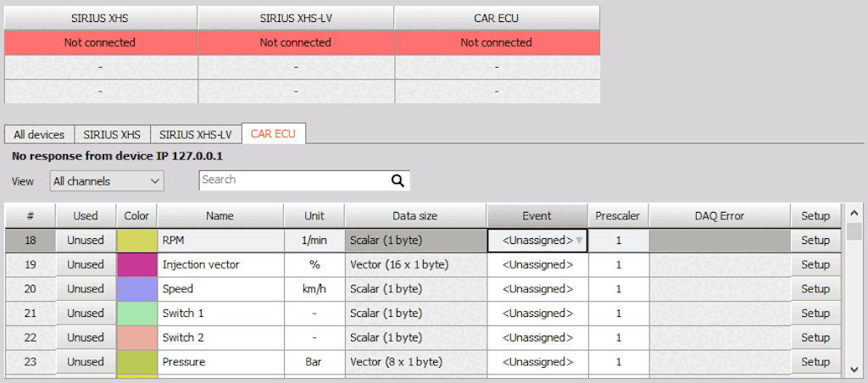Click the Event column header

(x=537, y=216)
